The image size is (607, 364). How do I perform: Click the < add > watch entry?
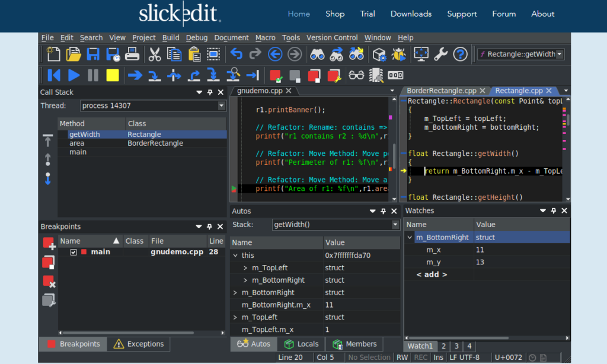(x=432, y=274)
